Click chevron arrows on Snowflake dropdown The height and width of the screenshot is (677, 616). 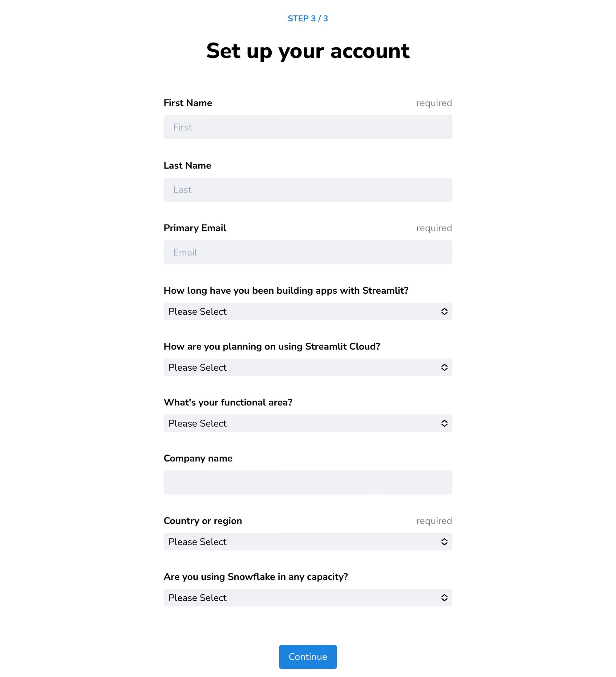444,598
